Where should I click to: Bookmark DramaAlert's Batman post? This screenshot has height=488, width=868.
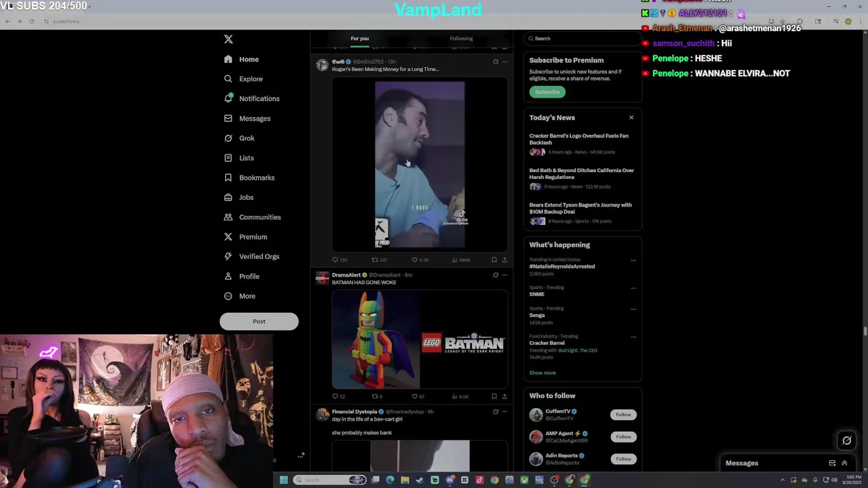click(494, 396)
